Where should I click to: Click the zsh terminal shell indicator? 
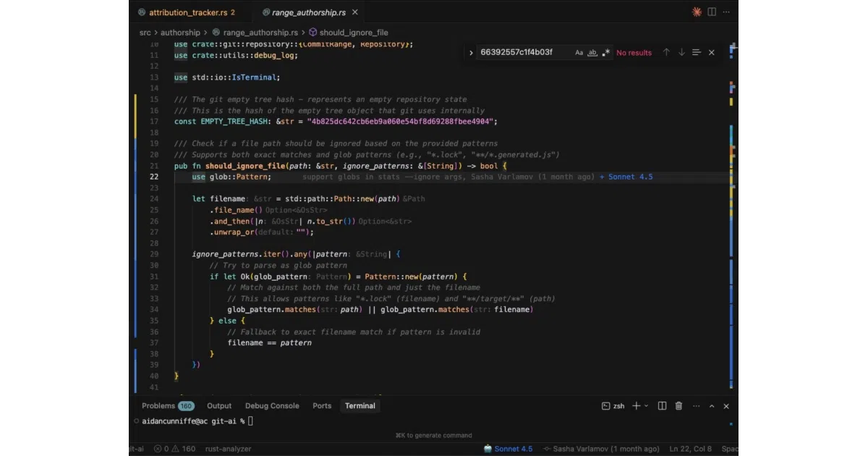pos(613,406)
